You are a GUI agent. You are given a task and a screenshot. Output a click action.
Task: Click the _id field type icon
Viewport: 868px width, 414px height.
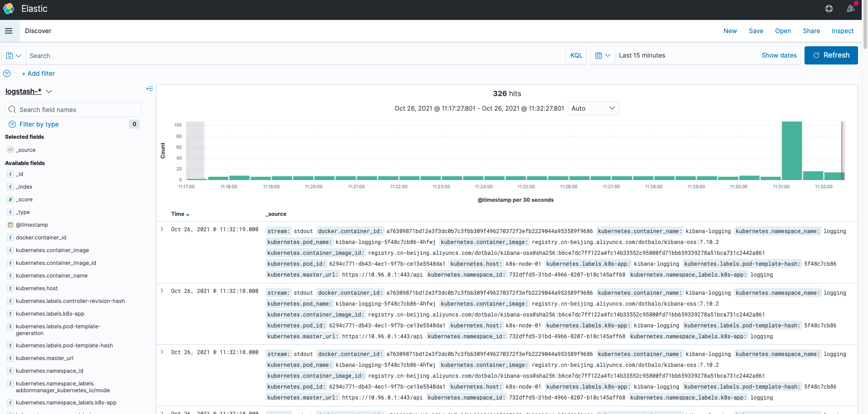click(10, 174)
